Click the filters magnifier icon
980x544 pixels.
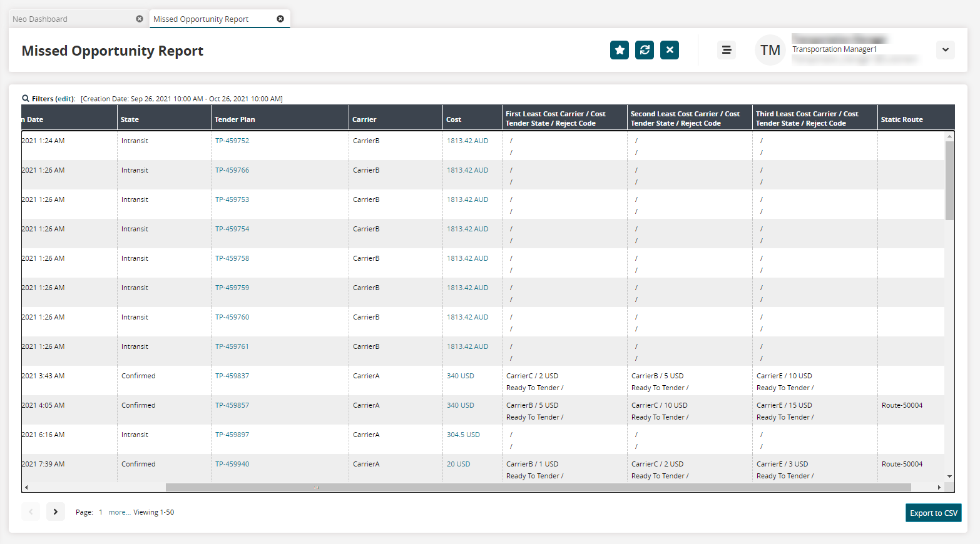click(26, 98)
